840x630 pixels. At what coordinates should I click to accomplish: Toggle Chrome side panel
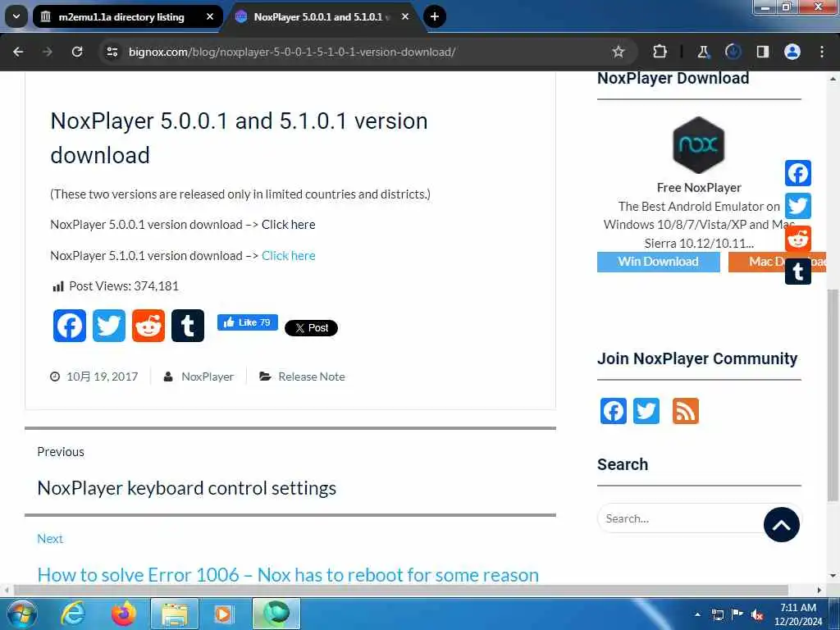point(762,52)
